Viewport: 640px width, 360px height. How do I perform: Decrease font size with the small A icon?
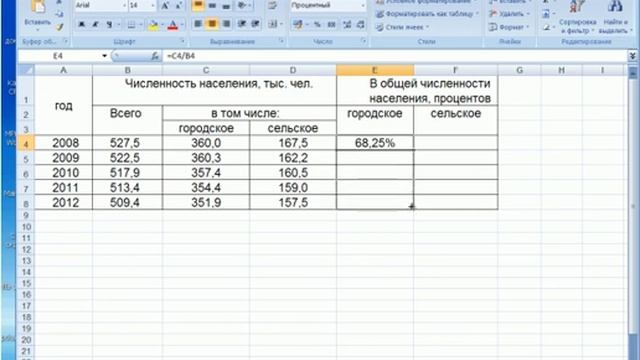click(178, 5)
